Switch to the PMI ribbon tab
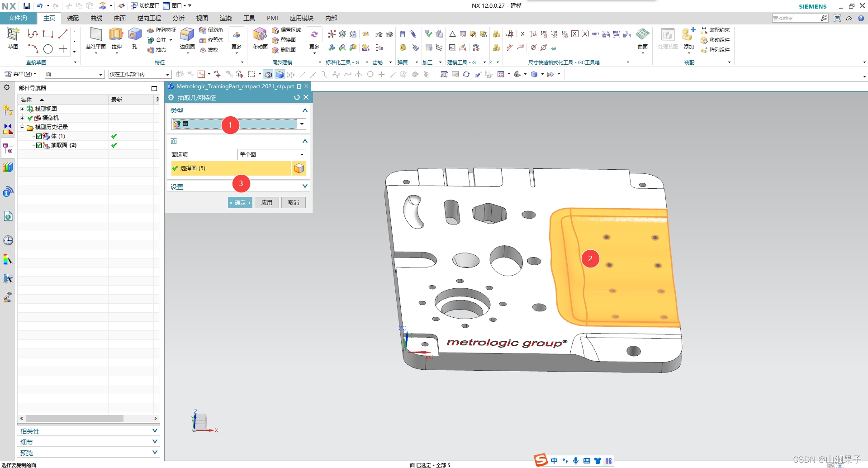This screenshot has height=468, width=868. click(272, 18)
